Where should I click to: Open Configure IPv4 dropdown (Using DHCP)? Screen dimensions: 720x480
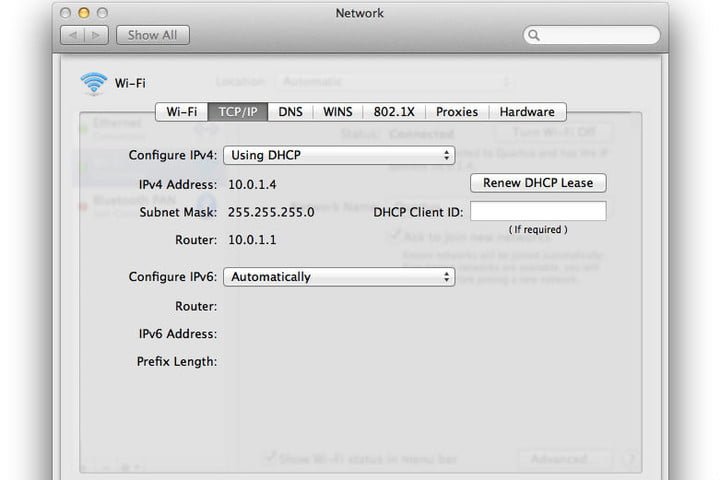(339, 155)
